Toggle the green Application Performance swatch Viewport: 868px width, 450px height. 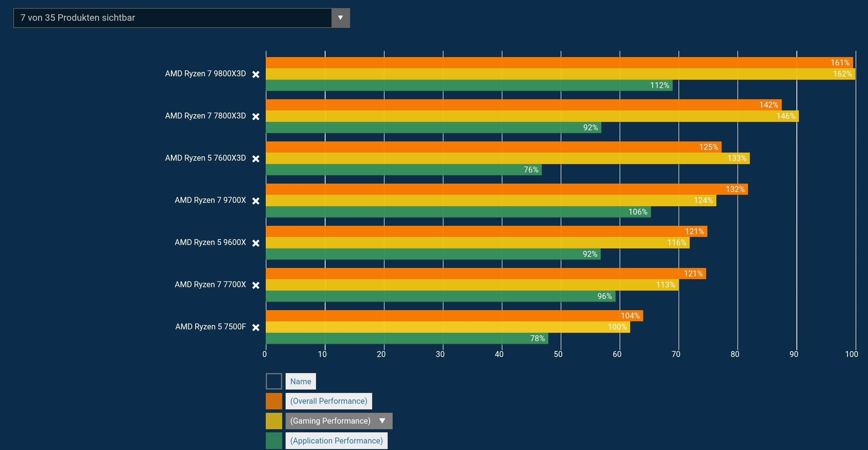coord(274,441)
